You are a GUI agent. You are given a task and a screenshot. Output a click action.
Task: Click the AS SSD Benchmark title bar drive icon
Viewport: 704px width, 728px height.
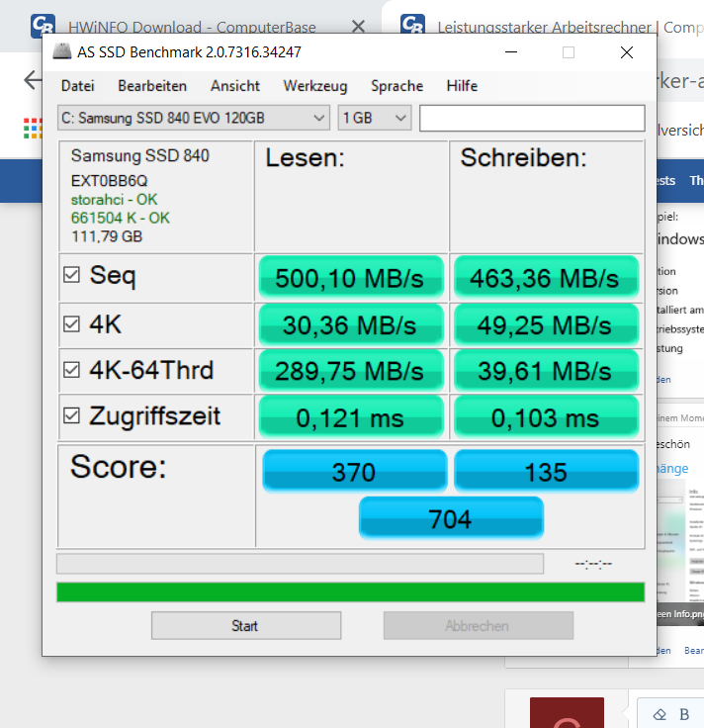click(61, 51)
